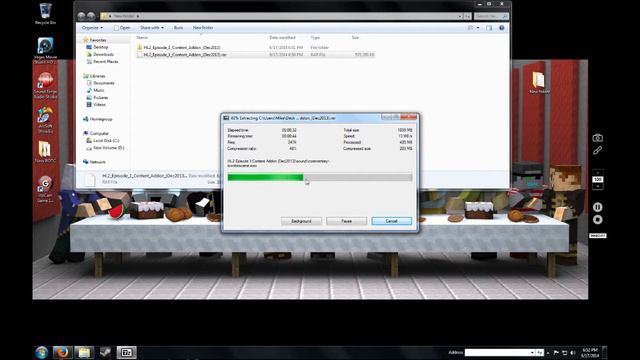The height and width of the screenshot is (360, 640).
Task: Open the Organize menu
Action: point(92,28)
